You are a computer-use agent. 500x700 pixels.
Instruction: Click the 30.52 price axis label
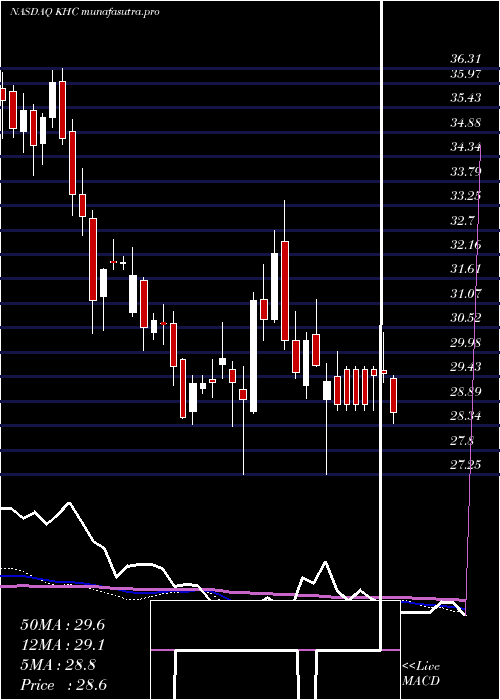click(466, 318)
